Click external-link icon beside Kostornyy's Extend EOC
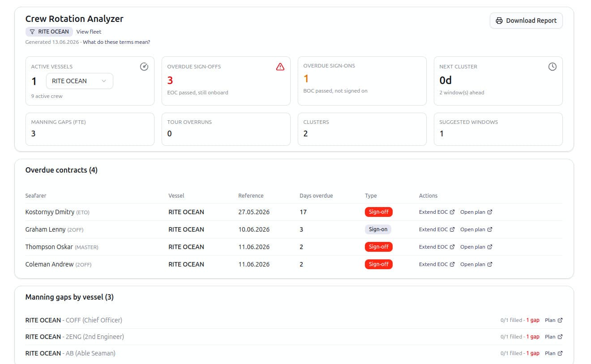591x364 pixels. (x=452, y=212)
